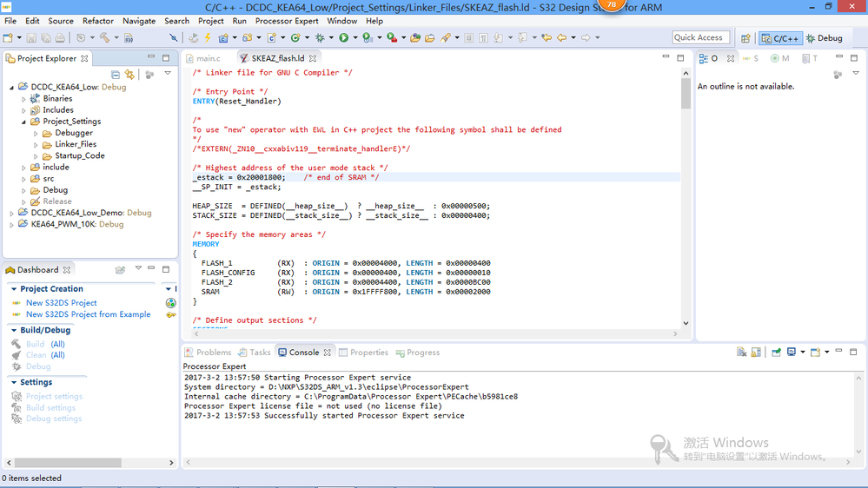Click the Open Perspective icon

[x=745, y=38]
